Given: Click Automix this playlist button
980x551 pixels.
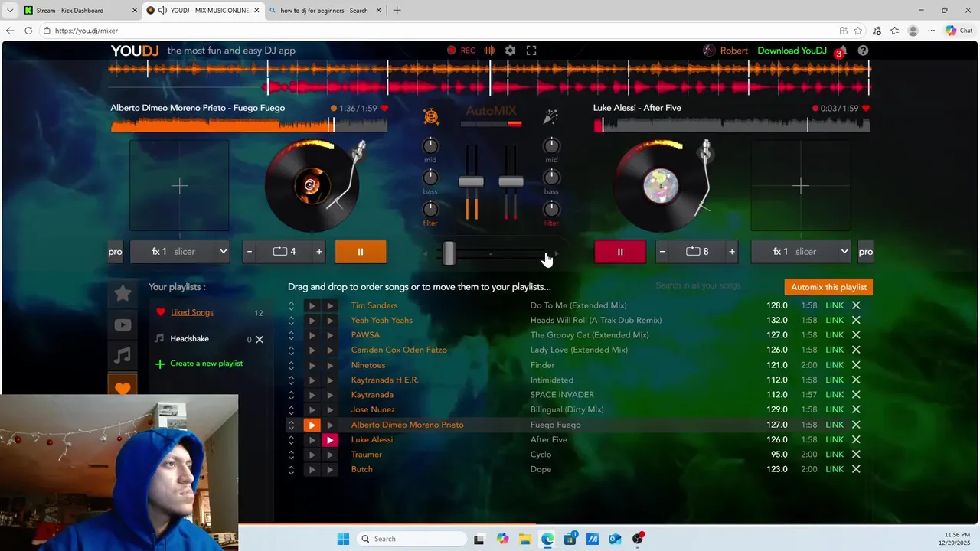Looking at the screenshot, I should click(828, 287).
